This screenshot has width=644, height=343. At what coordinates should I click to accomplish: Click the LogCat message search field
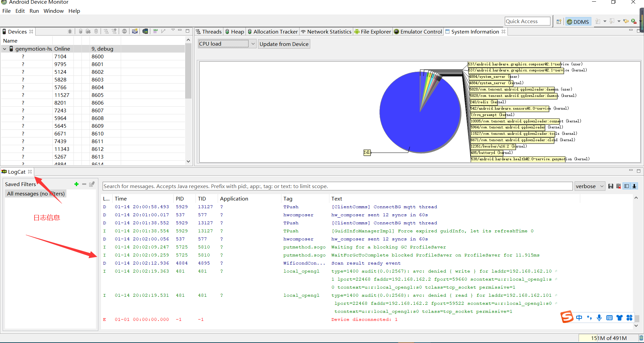[x=337, y=186]
